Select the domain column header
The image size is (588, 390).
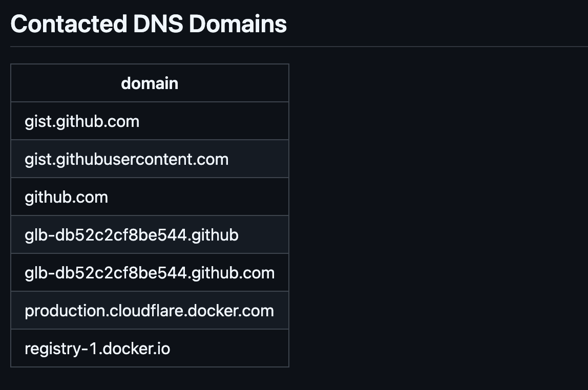(x=150, y=83)
